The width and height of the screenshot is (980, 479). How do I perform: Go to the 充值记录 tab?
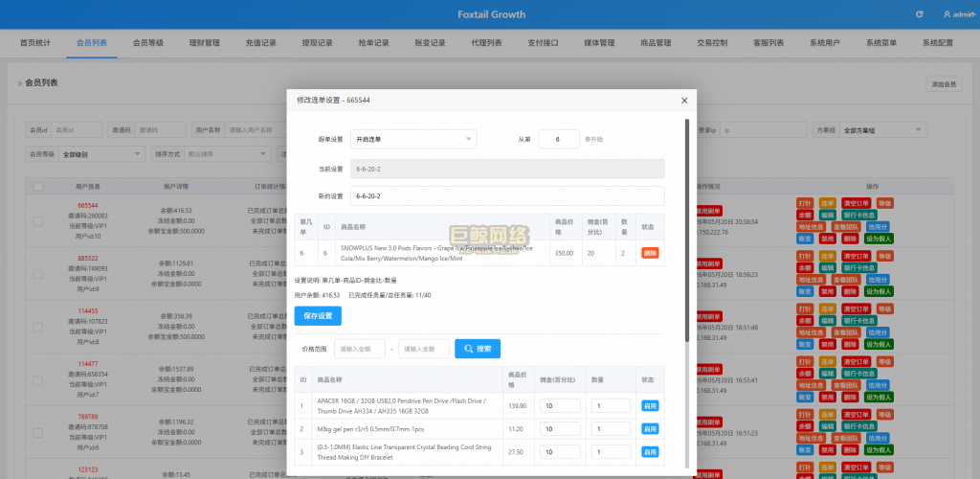(x=260, y=43)
